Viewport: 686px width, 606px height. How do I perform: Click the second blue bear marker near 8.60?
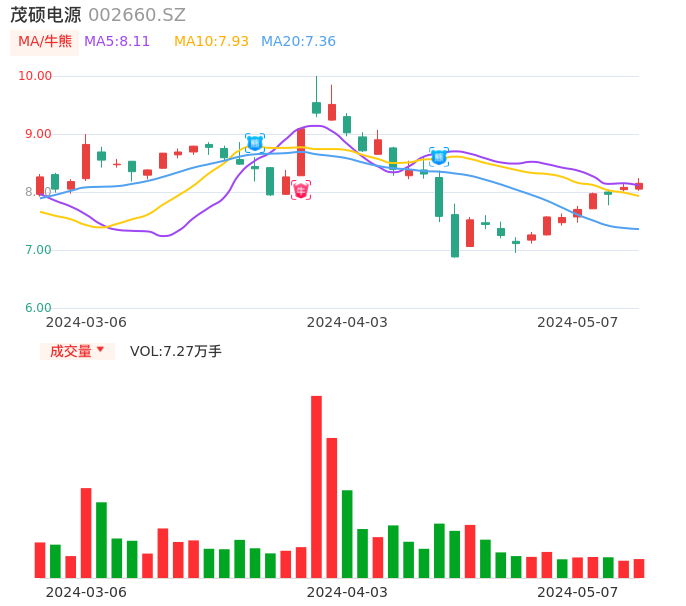pyautogui.click(x=439, y=157)
